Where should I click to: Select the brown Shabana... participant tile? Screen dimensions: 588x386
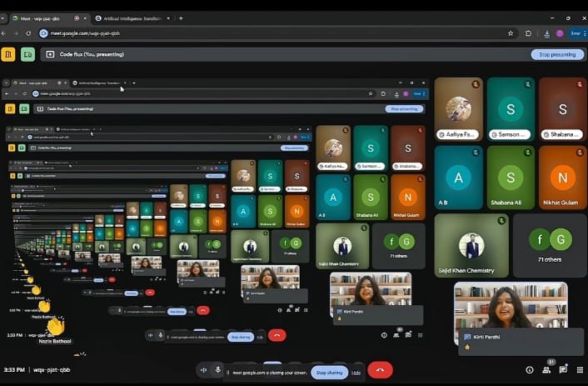click(562, 109)
